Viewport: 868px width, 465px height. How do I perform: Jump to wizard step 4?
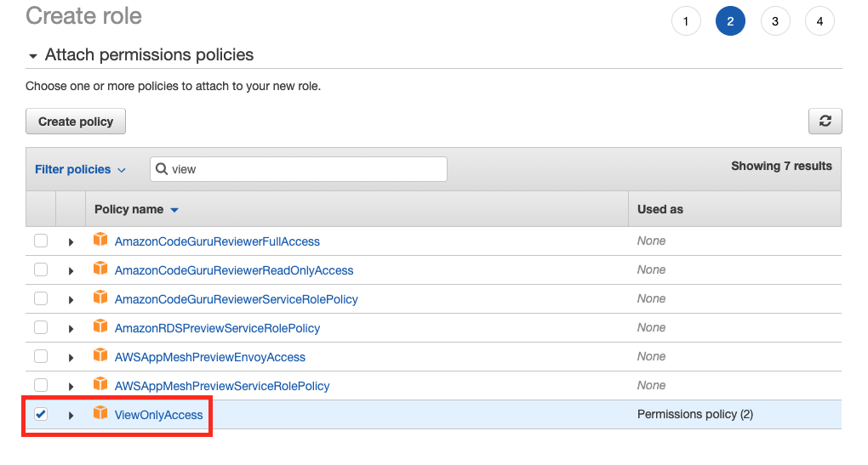click(x=819, y=21)
